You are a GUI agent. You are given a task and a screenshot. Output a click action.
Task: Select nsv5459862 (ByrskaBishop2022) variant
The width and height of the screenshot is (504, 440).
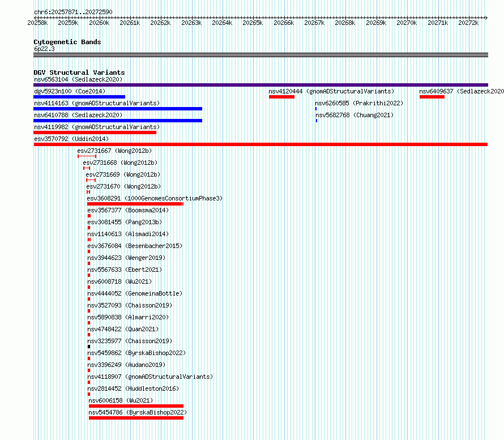(136, 353)
